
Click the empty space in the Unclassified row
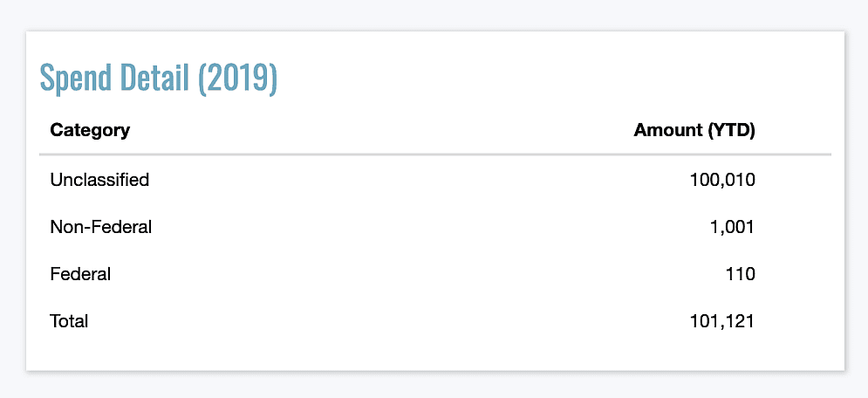(x=420, y=180)
